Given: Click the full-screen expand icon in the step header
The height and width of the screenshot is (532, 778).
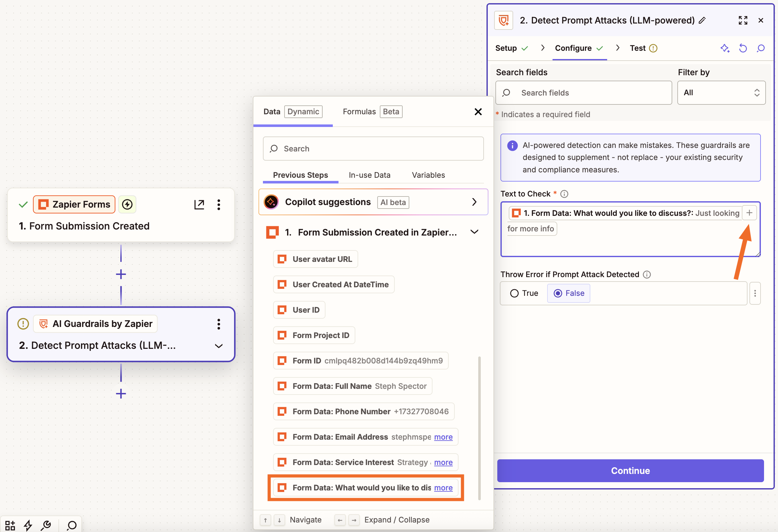Looking at the screenshot, I should point(742,20).
